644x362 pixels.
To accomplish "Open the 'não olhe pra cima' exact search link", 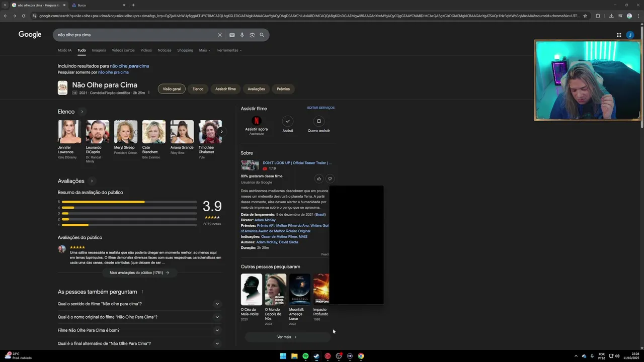I will coord(113,72).
